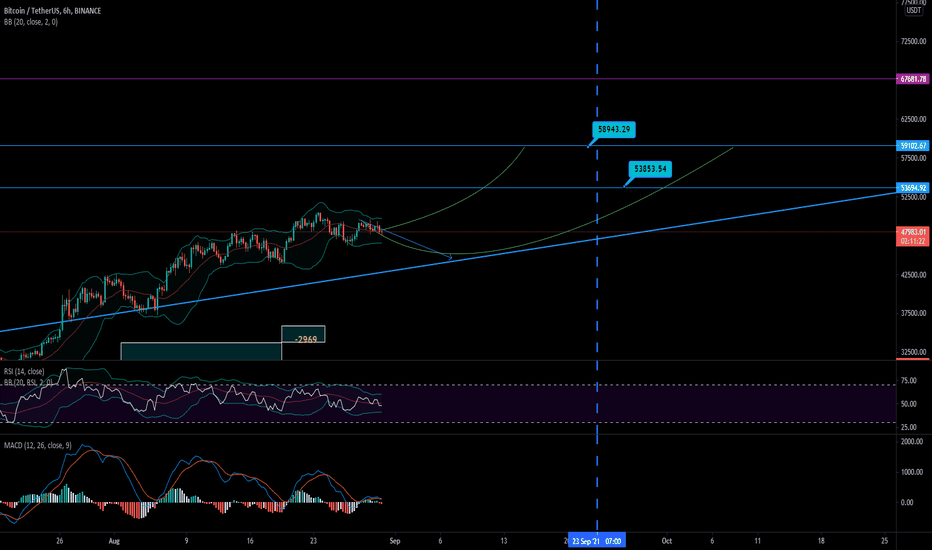Click the 13 date on time axis
The height and width of the screenshot is (550, 932).
[x=503, y=541]
